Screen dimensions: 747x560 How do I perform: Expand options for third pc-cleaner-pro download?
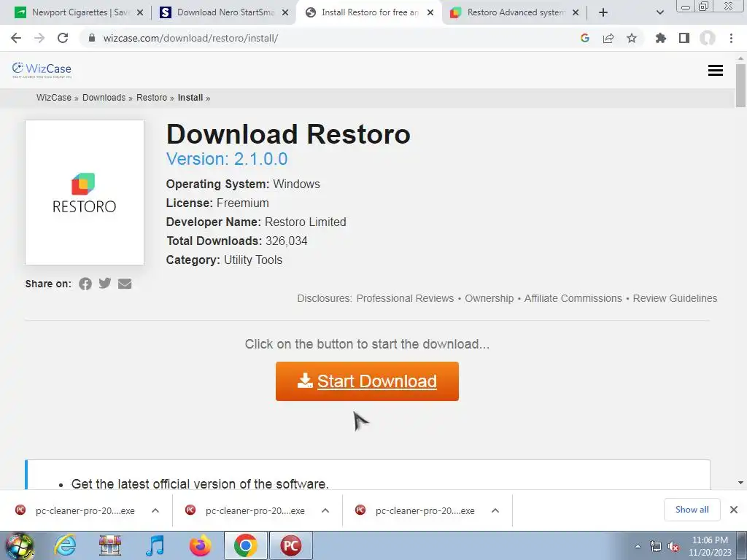pos(495,510)
